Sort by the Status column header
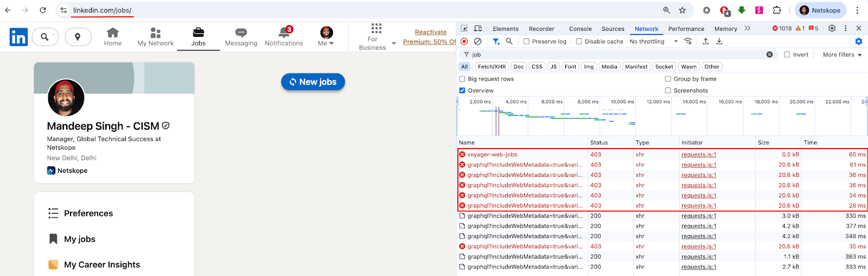The height and width of the screenshot is (276, 868). click(610, 143)
